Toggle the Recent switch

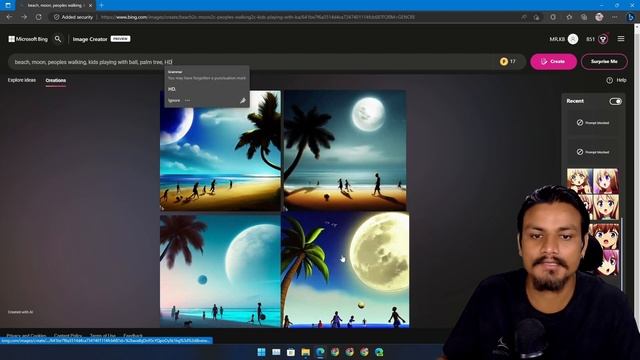(x=616, y=101)
